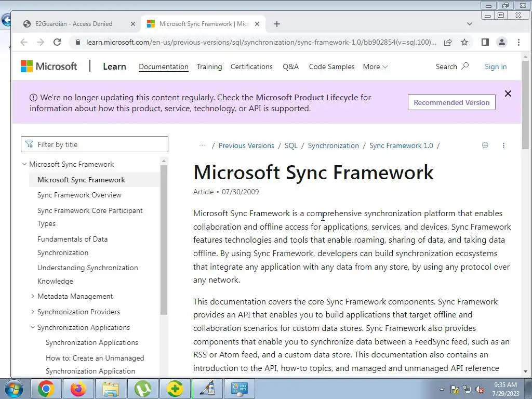The height and width of the screenshot is (399, 532).
Task: Add to collection with the circled plus icon
Action: 485,145
